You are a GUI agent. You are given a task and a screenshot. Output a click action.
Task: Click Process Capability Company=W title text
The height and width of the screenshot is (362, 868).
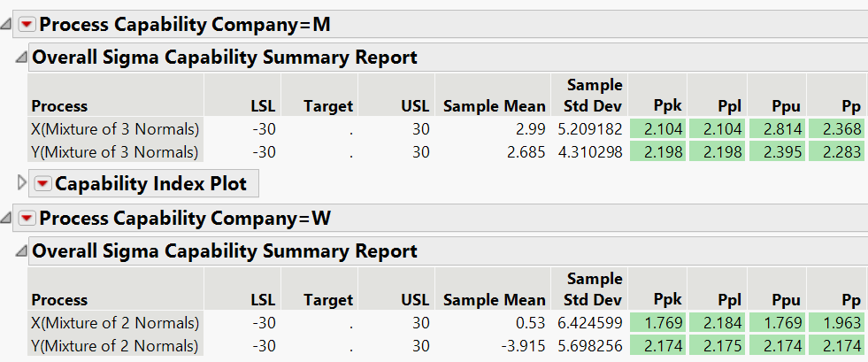185,218
